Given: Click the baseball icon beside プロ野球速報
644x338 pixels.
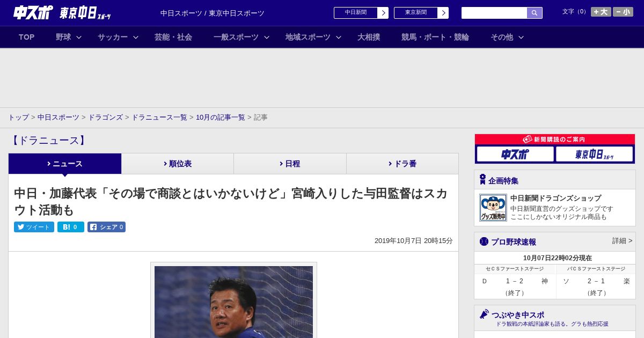Looking at the screenshot, I should tap(484, 241).
